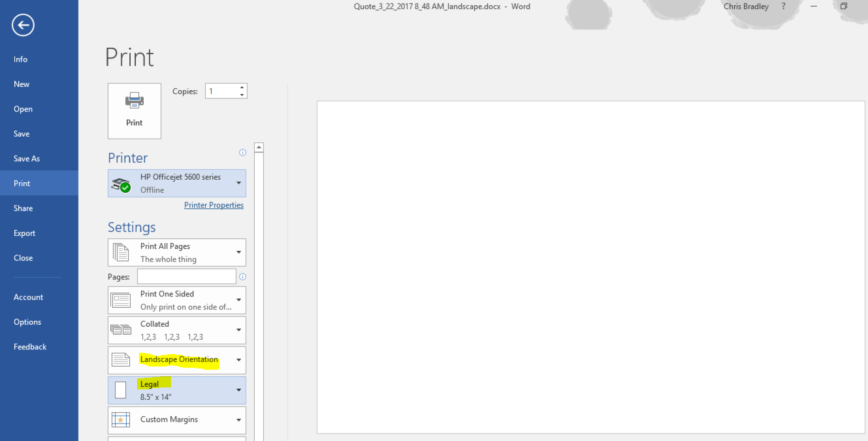The width and height of the screenshot is (868, 441).
Task: Open the Help question mark icon
Action: (783, 7)
